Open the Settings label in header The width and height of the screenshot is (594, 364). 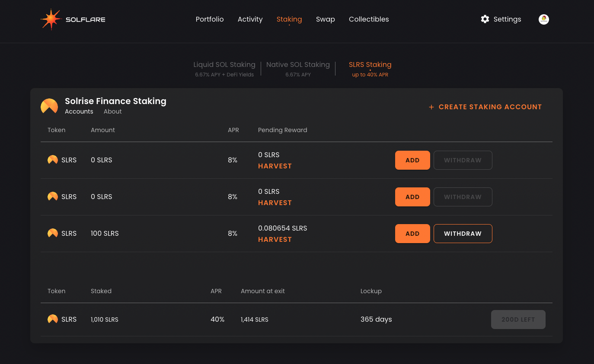[507, 19]
